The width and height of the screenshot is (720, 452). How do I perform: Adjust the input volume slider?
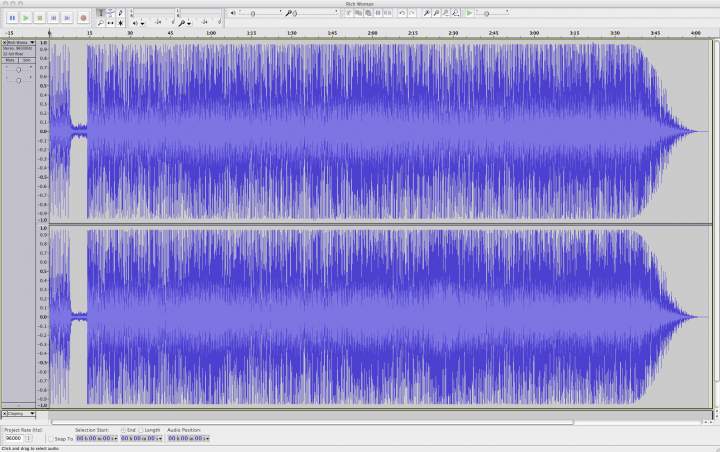tap(316, 13)
